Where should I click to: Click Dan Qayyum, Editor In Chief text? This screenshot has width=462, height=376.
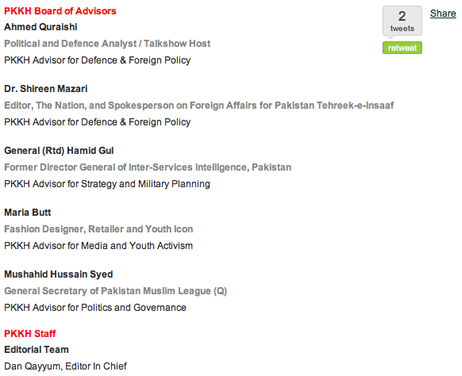click(65, 366)
